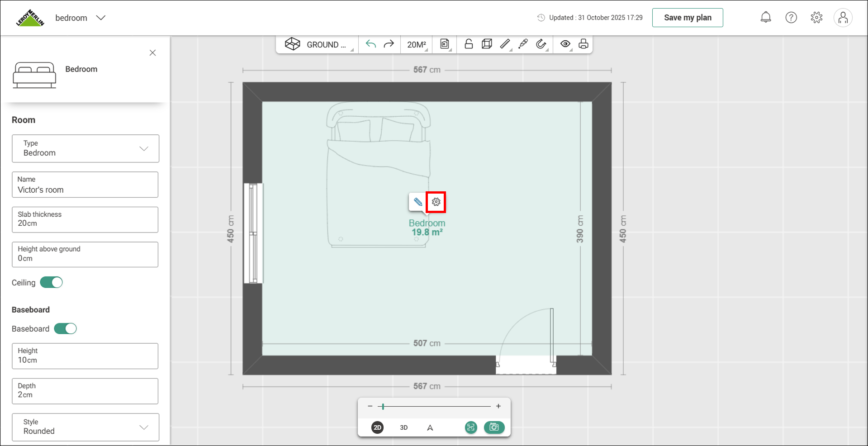Open the magnet snapping options

[541, 44]
